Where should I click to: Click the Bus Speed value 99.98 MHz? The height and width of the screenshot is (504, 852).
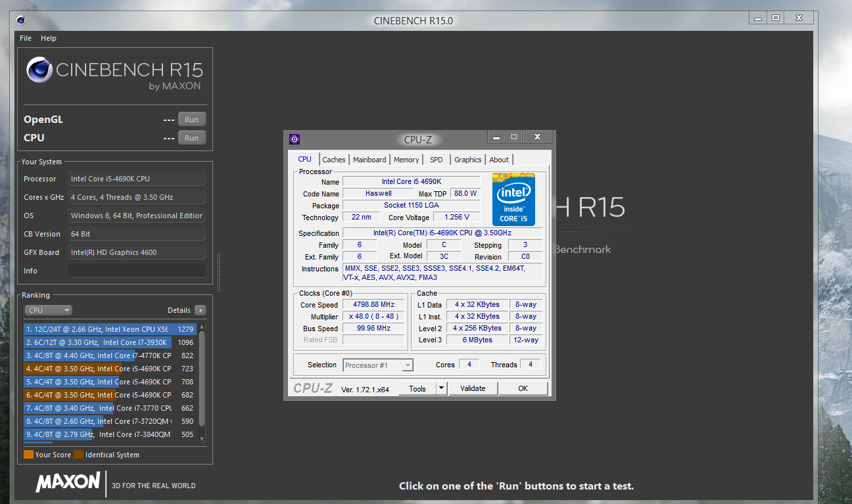pos(373,329)
